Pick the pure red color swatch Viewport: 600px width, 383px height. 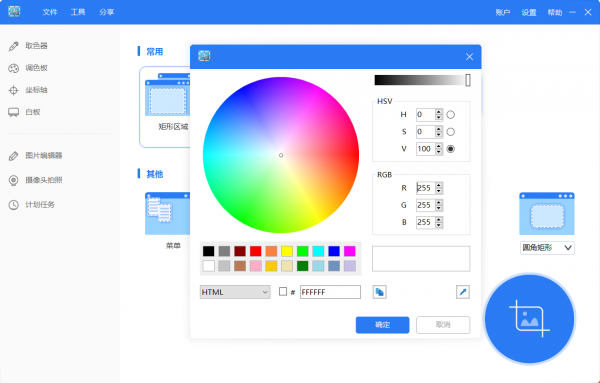(x=256, y=251)
